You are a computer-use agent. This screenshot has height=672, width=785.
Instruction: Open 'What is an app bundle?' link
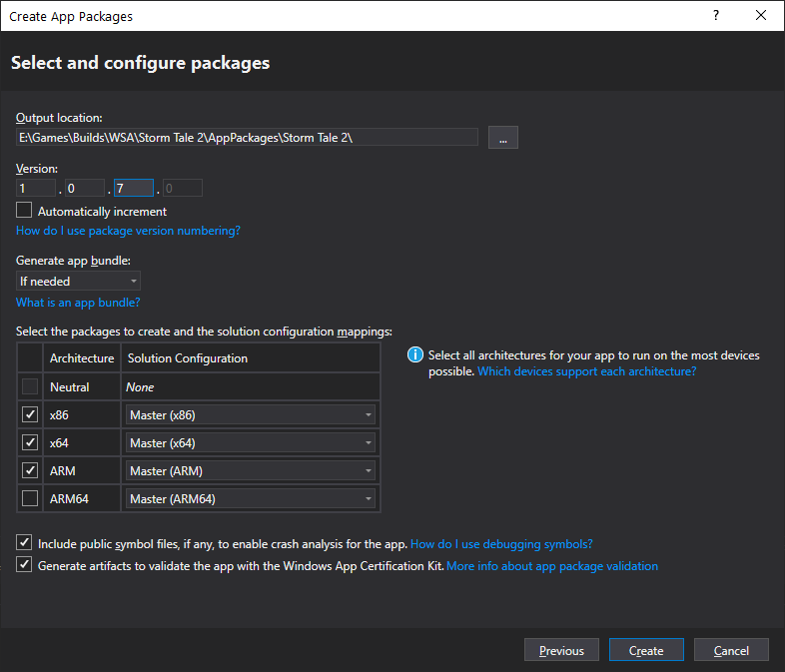point(78,303)
